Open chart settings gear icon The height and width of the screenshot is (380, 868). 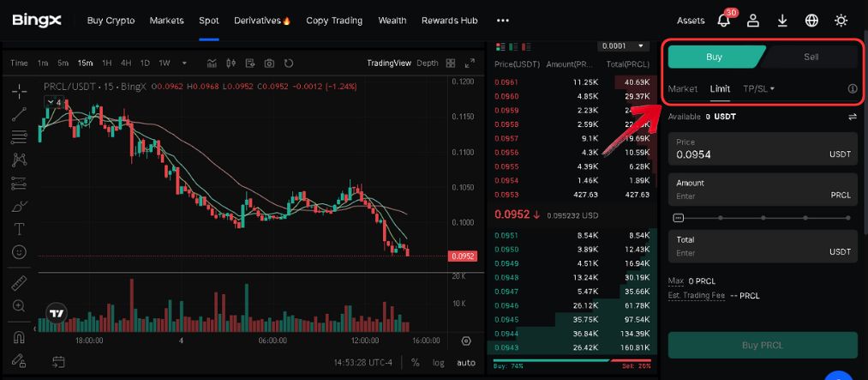click(466, 341)
